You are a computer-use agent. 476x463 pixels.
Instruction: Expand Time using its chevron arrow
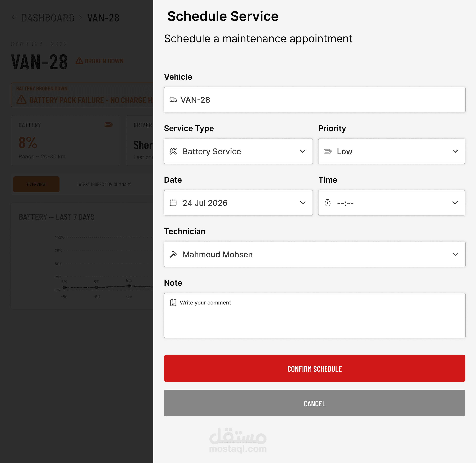(x=455, y=203)
